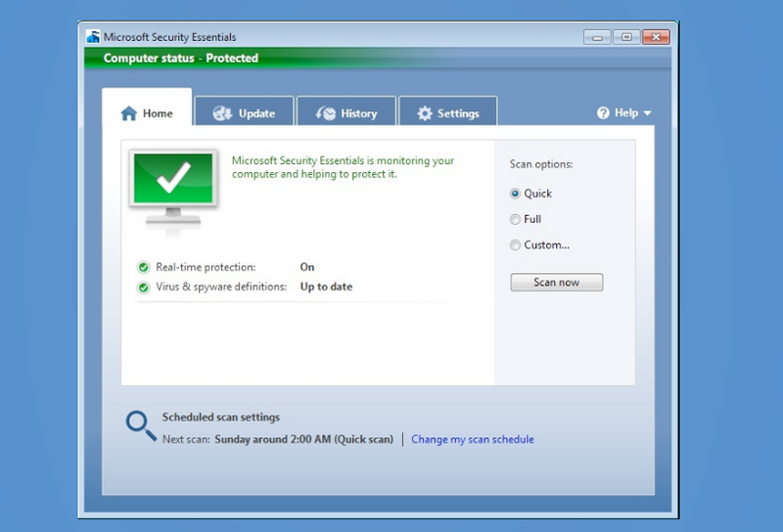Click the 'On' status value
Screen dimensions: 783x532
pos(307,267)
